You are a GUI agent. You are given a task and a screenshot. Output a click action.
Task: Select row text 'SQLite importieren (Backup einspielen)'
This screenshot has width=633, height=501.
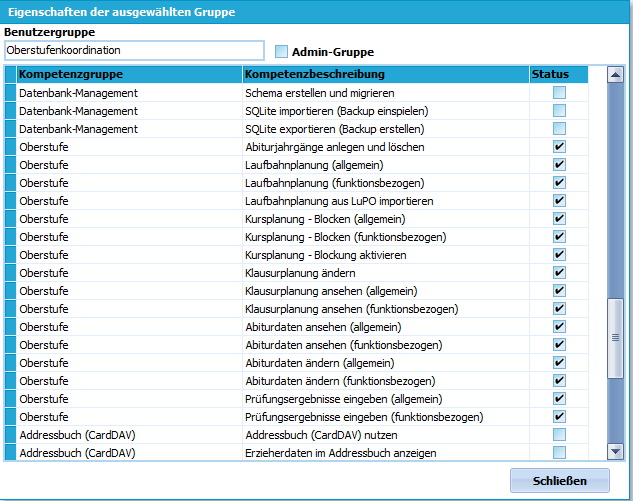[x=337, y=111]
